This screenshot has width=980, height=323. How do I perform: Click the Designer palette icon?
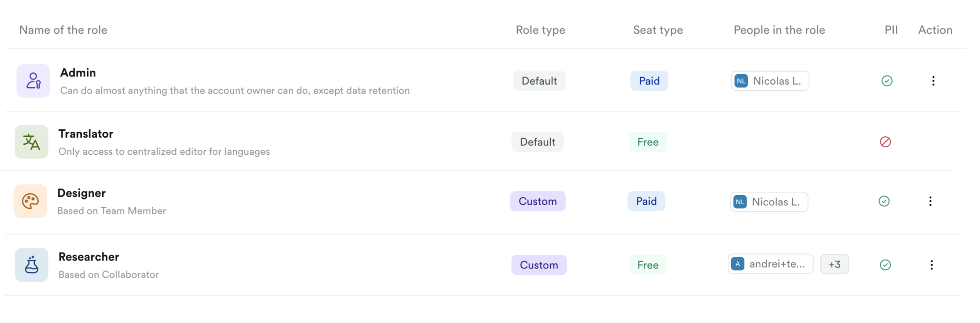click(x=30, y=201)
